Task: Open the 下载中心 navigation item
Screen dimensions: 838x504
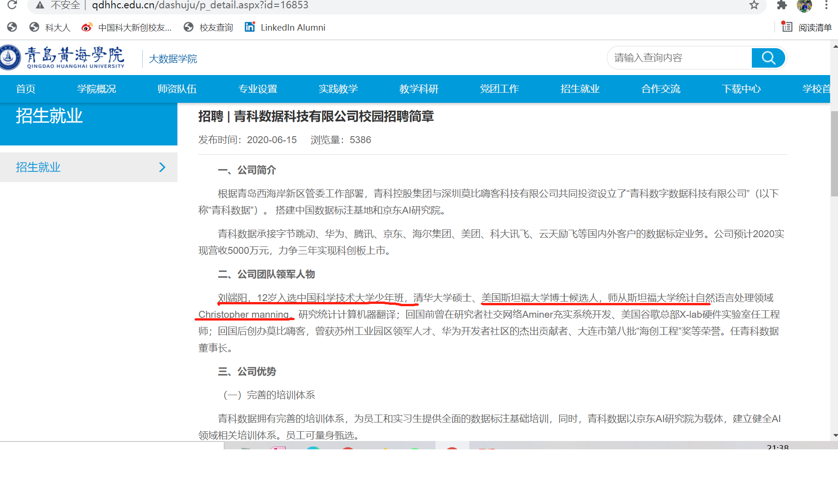Action: click(x=741, y=89)
